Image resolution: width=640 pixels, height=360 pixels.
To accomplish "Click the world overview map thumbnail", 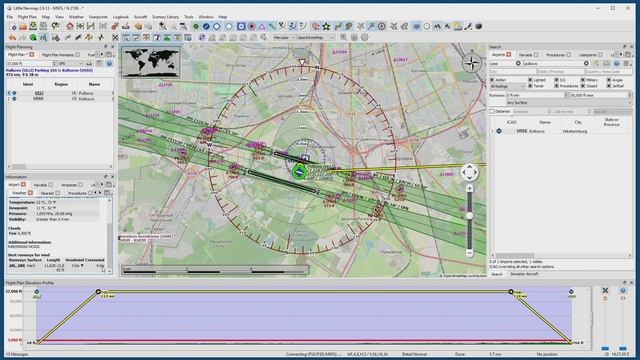I will click(150, 62).
